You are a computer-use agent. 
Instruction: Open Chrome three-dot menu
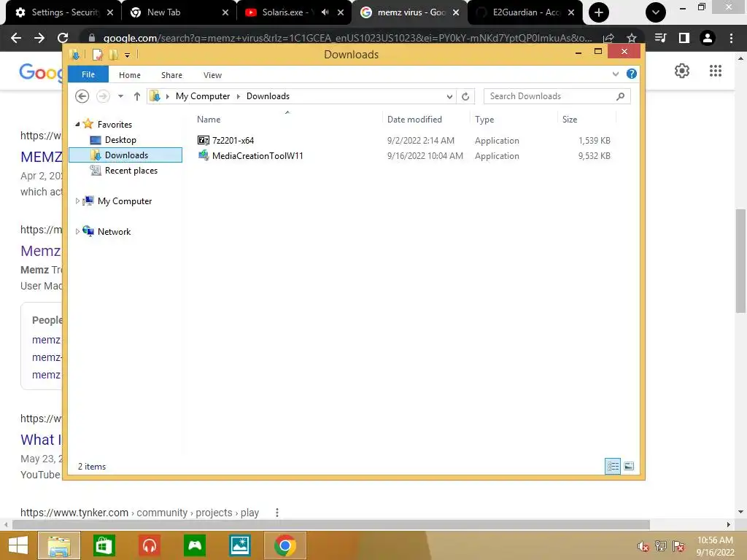pyautogui.click(x=731, y=38)
